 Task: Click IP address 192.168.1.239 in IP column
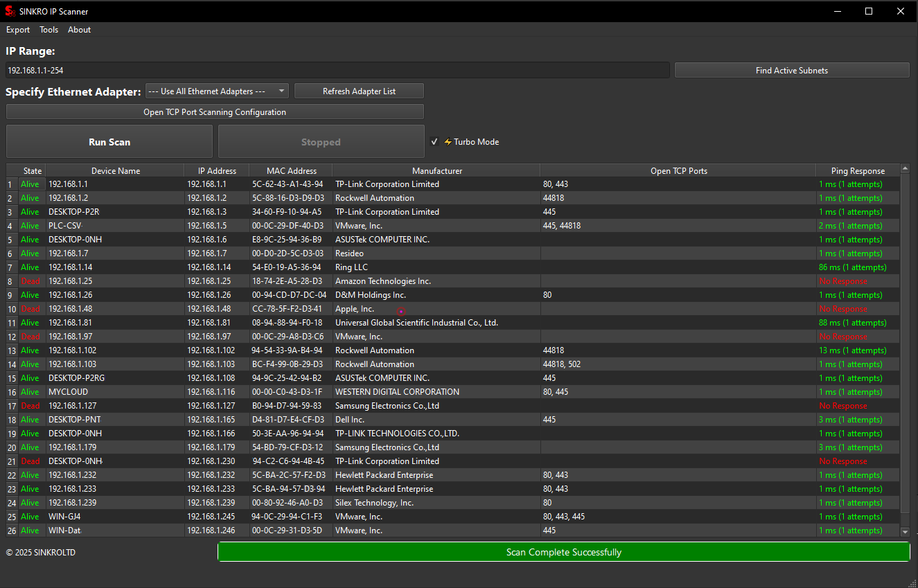tap(211, 503)
